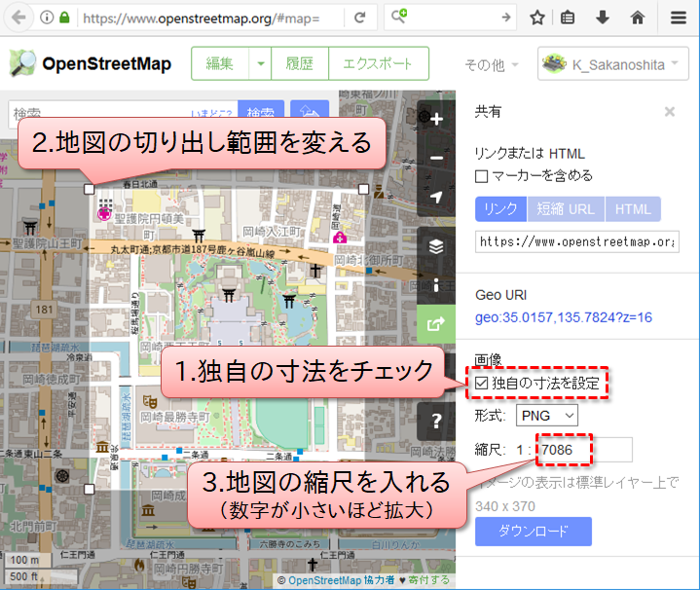Click the search go arrow
The image size is (700, 590).
pyautogui.click(x=505, y=18)
